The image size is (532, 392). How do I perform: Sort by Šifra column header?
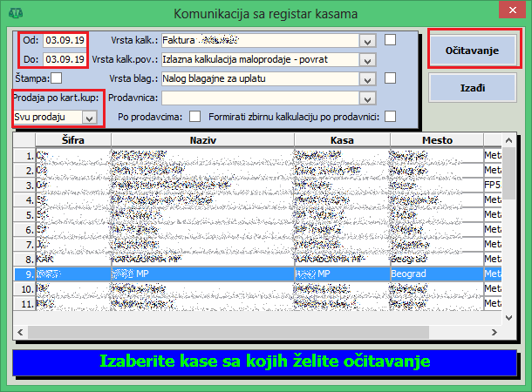point(73,139)
